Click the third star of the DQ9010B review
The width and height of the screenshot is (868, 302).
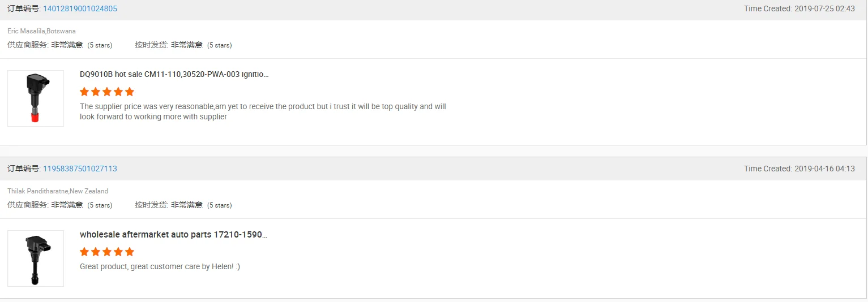107,92
